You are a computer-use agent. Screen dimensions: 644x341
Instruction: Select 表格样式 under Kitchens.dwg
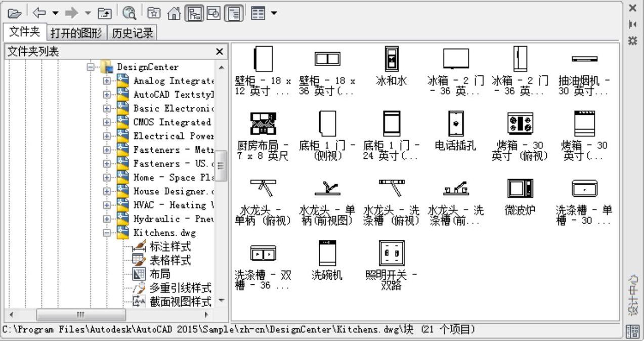(x=170, y=261)
